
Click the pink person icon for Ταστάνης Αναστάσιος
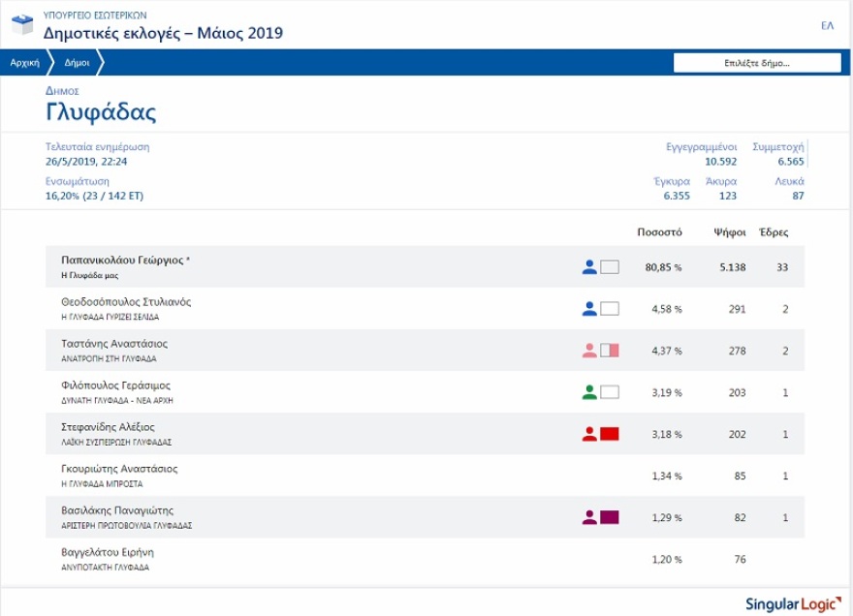click(588, 351)
